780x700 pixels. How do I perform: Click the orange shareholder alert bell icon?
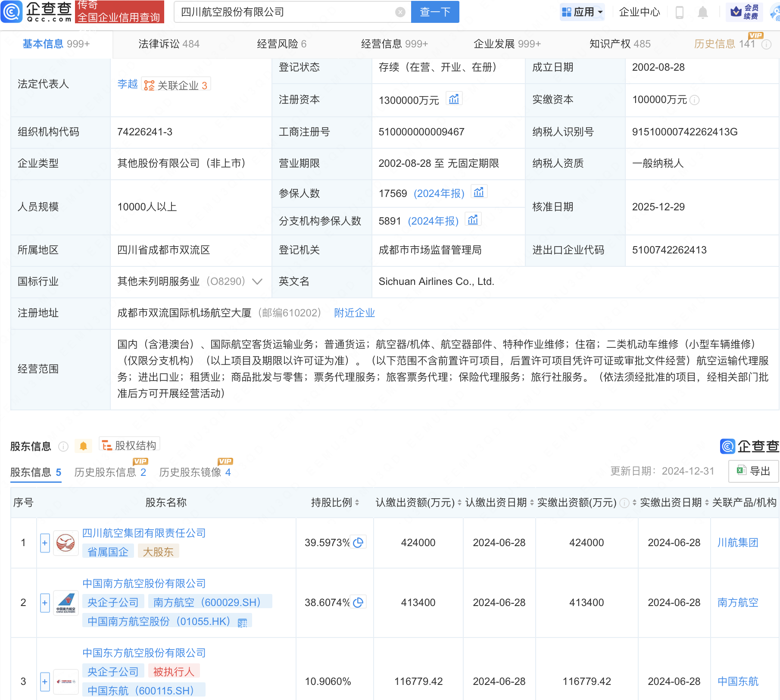(x=83, y=446)
